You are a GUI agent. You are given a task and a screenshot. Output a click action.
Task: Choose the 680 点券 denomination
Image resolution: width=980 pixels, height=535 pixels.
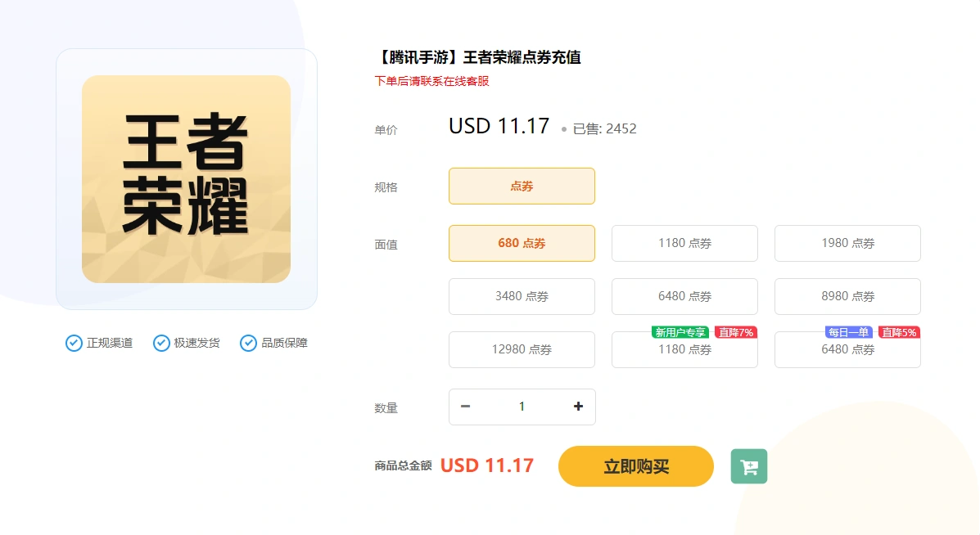point(522,244)
